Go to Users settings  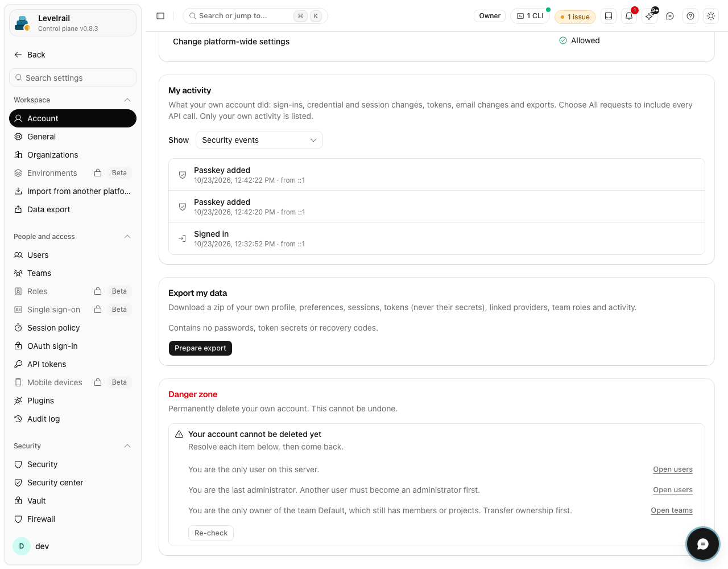tap(73, 255)
